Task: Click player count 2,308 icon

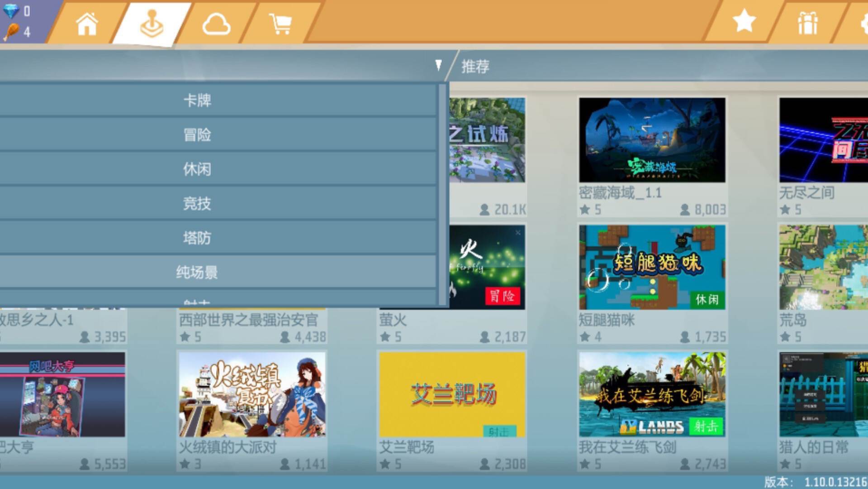Action: click(484, 464)
